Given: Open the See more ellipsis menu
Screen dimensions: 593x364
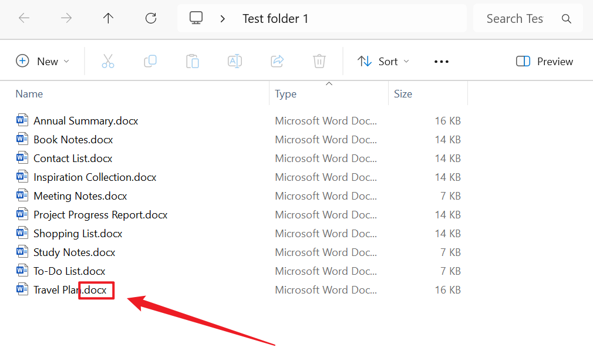Looking at the screenshot, I should [x=442, y=61].
